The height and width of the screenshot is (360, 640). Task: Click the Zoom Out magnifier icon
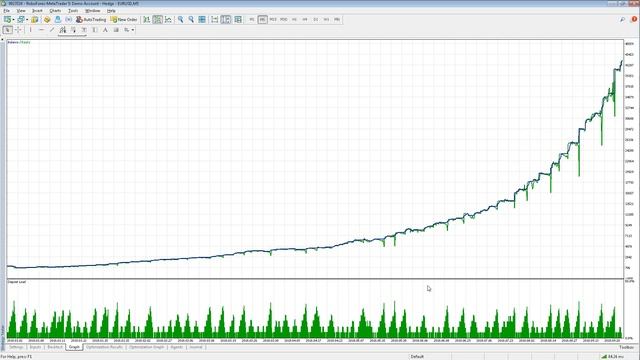coord(191,19)
